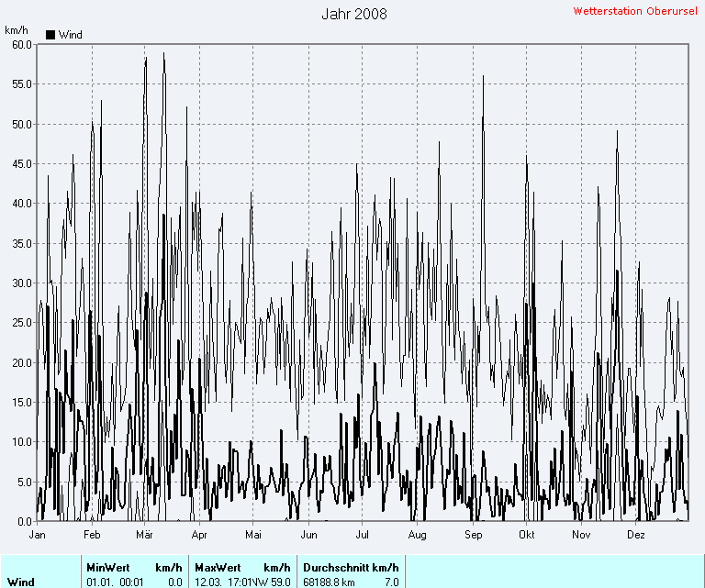
Task: Click the 'MaxWert' column header
Action: click(218, 568)
